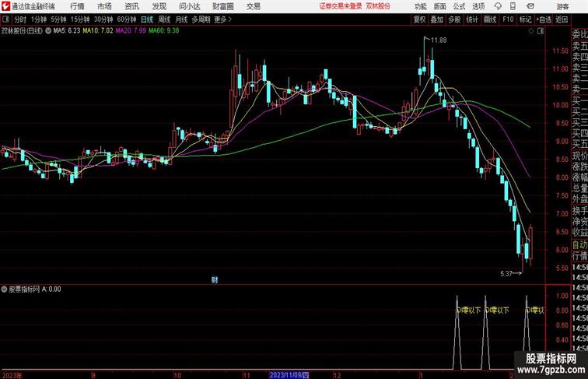Open the 问小达 menu

(189, 6)
